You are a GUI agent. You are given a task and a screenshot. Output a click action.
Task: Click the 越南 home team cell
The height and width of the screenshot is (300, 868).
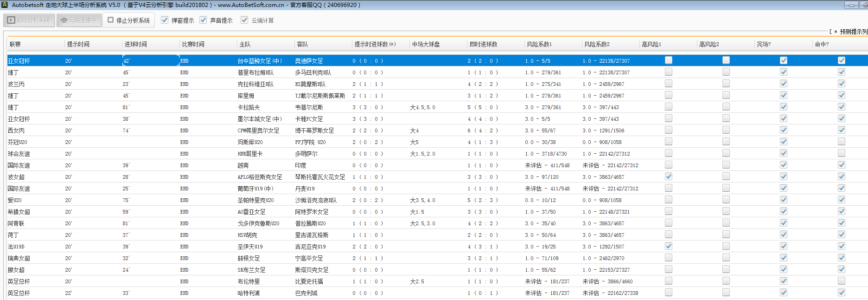[243, 165]
